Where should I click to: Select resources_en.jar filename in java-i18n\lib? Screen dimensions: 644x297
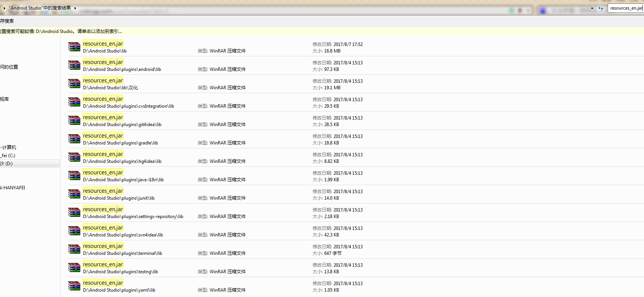pos(103,172)
